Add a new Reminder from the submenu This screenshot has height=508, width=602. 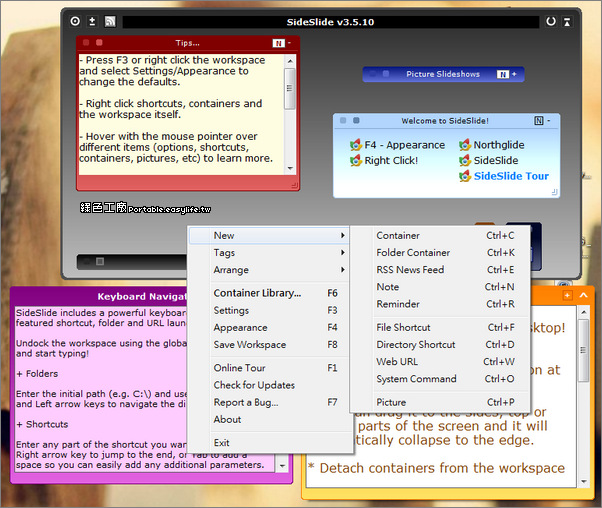click(440, 304)
